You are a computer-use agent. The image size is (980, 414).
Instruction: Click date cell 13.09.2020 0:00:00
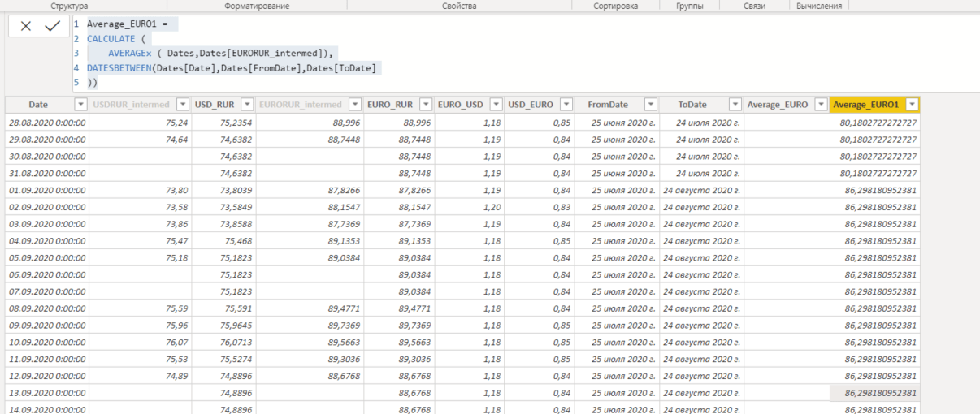click(46, 393)
